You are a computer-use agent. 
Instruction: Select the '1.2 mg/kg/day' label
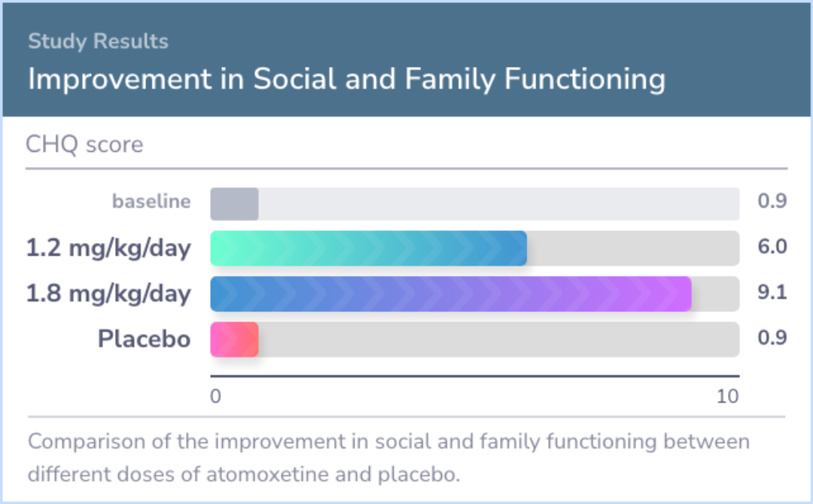pos(109,248)
